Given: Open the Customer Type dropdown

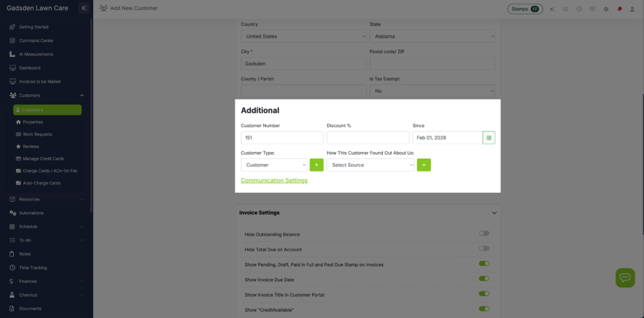Looking at the screenshot, I should point(274,165).
